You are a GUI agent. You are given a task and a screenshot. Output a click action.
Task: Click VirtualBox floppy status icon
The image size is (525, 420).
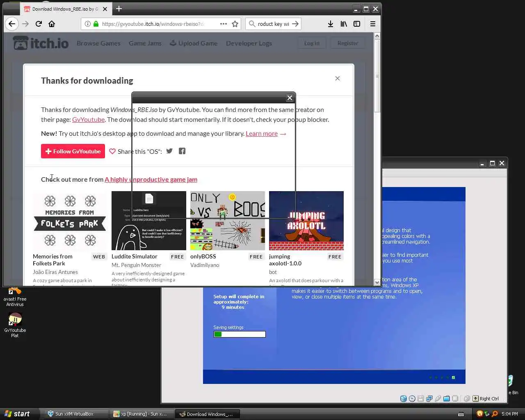pyautogui.click(x=420, y=399)
